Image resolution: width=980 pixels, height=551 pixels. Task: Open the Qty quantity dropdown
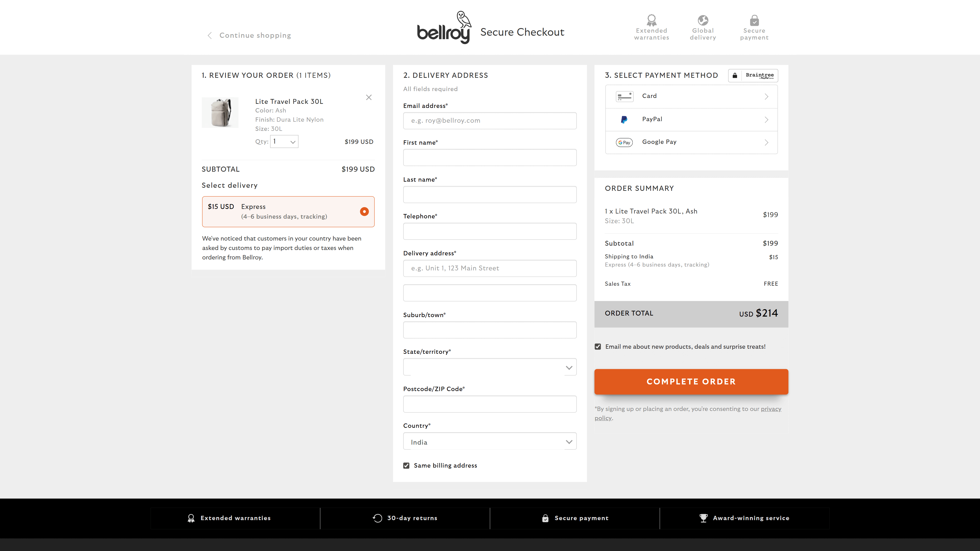click(x=284, y=142)
